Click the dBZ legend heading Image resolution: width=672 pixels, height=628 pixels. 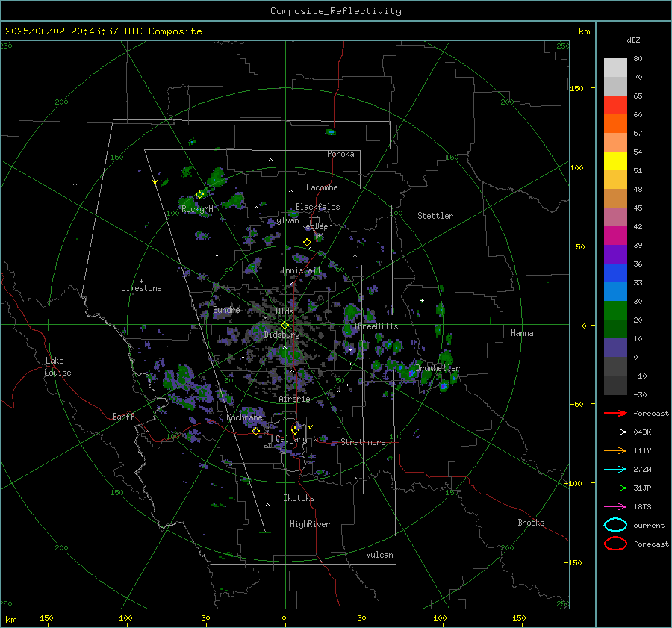(633, 40)
